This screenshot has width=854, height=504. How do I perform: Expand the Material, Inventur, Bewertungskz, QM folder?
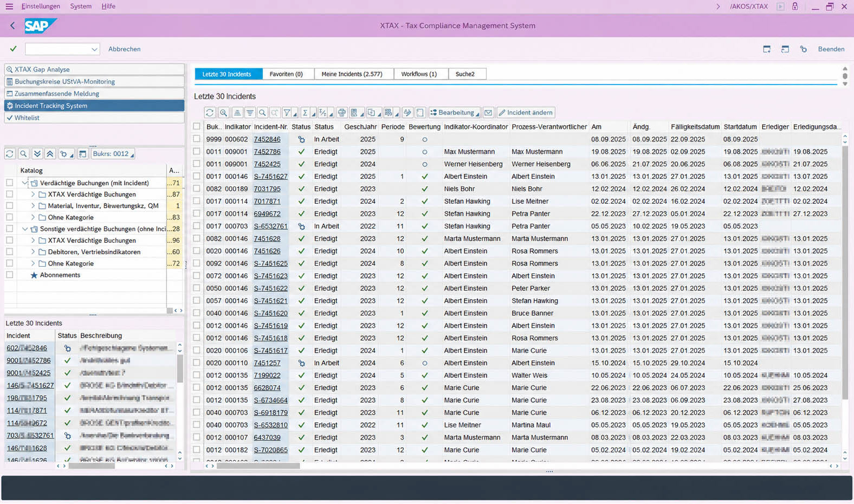click(33, 206)
